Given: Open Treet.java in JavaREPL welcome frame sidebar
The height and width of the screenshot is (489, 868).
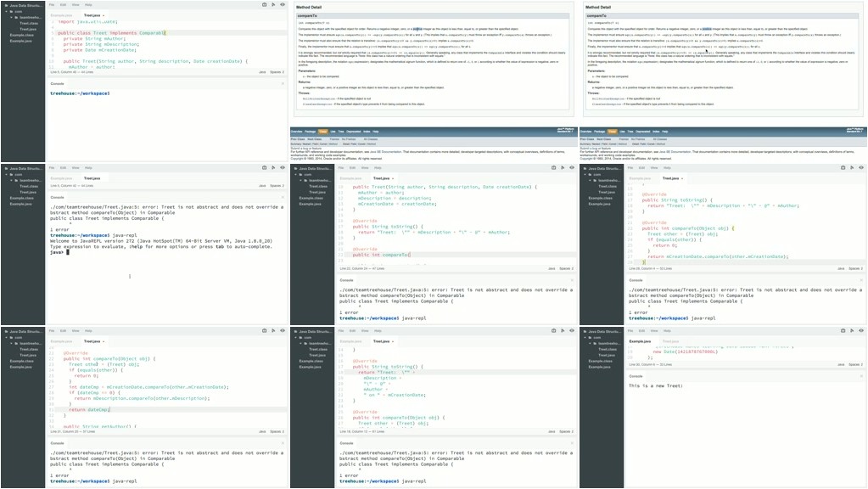Looking at the screenshot, I should pos(28,192).
